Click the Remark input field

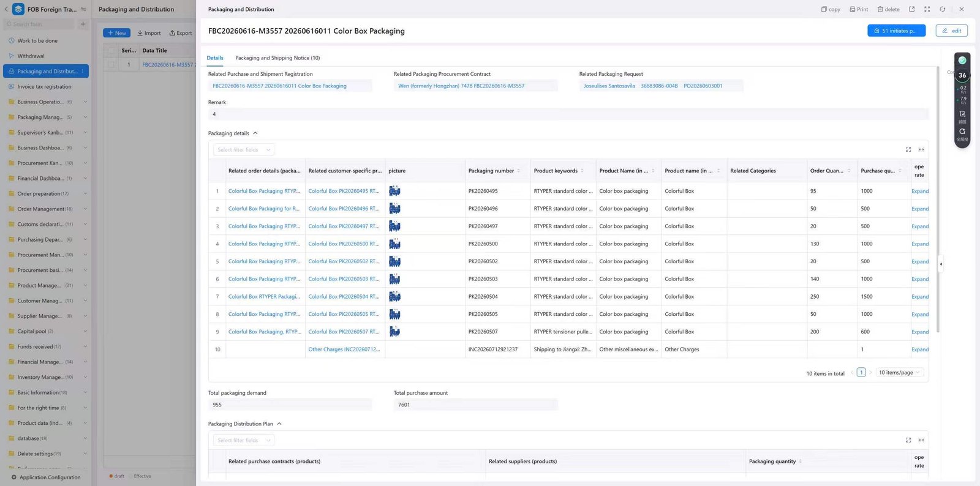point(568,114)
